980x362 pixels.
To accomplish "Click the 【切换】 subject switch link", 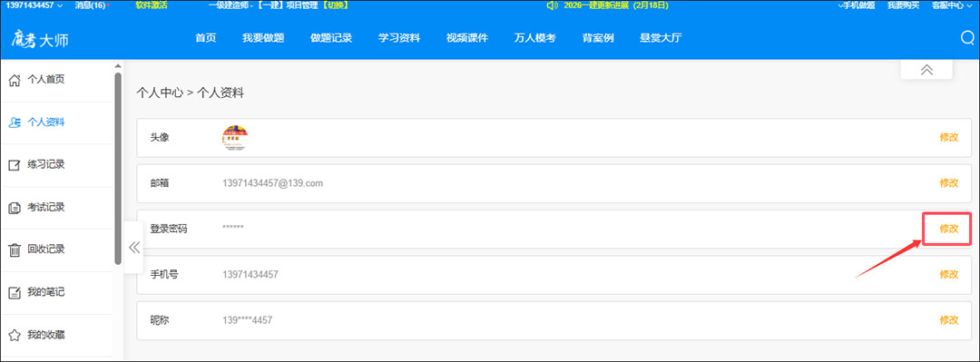I will coord(335,5).
